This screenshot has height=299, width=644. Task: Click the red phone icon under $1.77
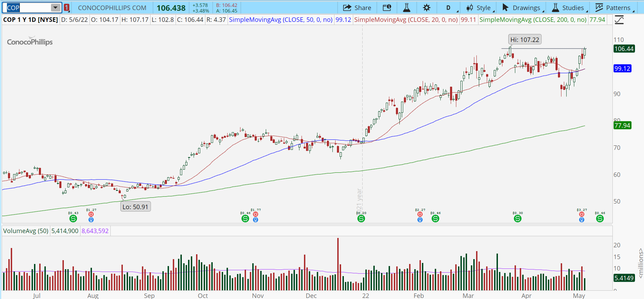tap(256, 214)
